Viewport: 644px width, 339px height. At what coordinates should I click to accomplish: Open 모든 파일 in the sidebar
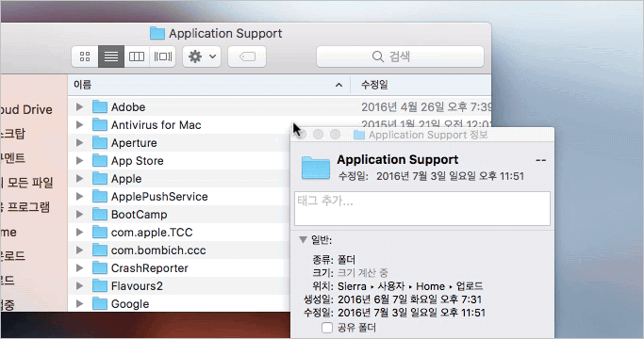(x=27, y=183)
